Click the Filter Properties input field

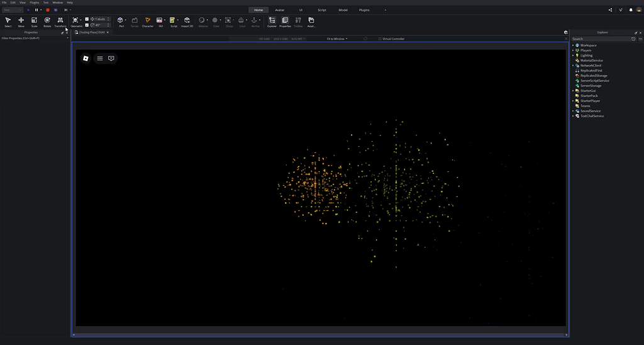point(34,38)
